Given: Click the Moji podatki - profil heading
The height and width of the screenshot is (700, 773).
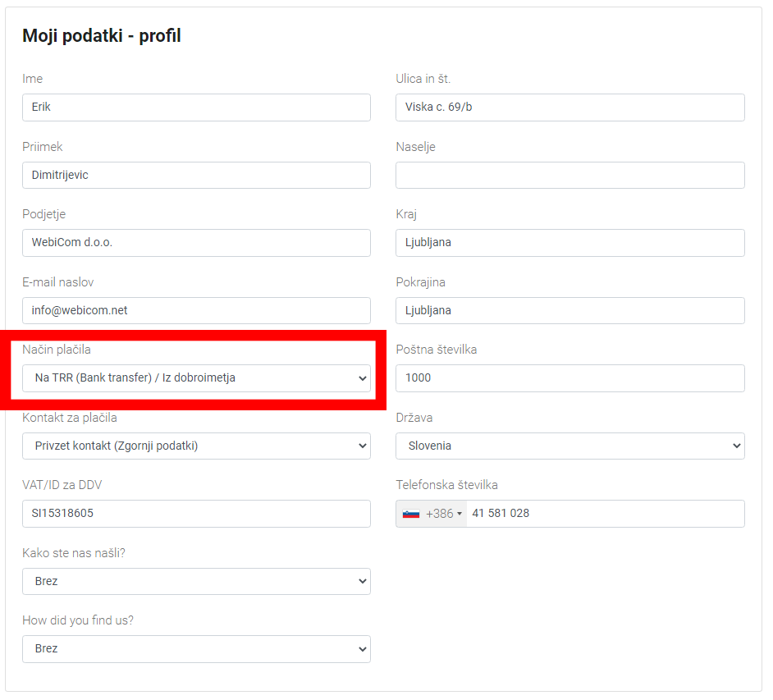Looking at the screenshot, I should tap(102, 36).
